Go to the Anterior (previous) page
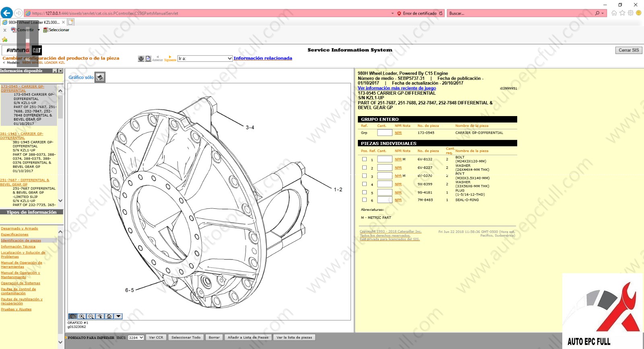Screen dimensions: 644x349 (157, 58)
